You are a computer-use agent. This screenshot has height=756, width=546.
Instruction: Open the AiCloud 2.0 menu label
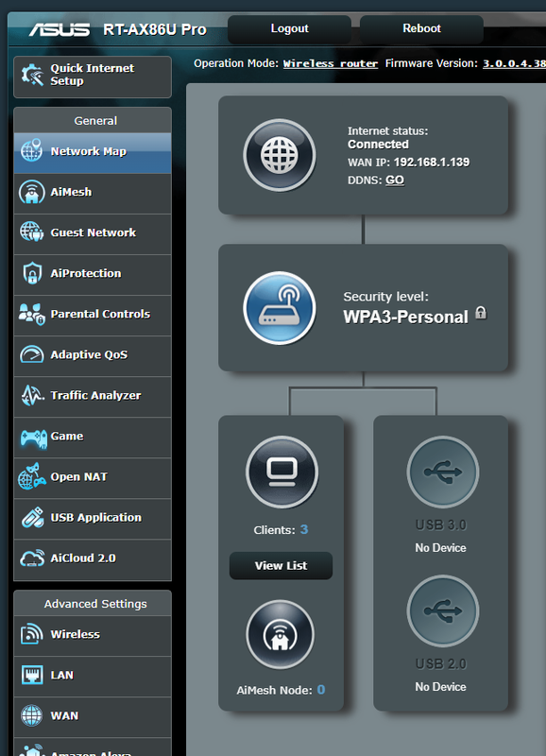(x=83, y=558)
